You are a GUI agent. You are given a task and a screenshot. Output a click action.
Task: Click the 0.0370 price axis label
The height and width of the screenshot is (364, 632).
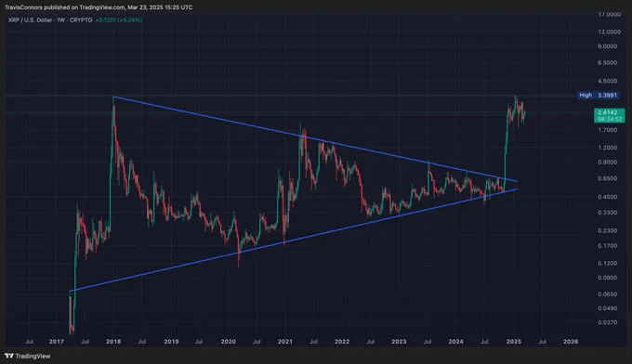pyautogui.click(x=609, y=322)
